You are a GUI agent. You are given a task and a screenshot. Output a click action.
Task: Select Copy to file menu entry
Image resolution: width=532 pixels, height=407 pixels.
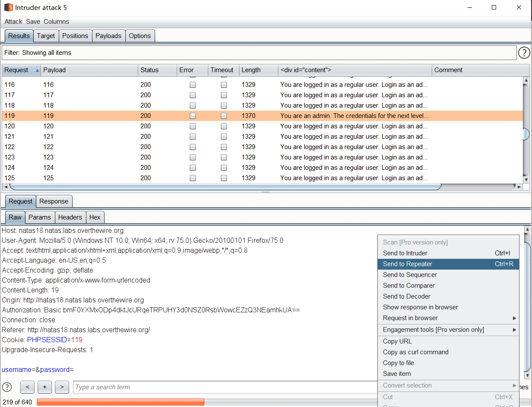pos(448,363)
